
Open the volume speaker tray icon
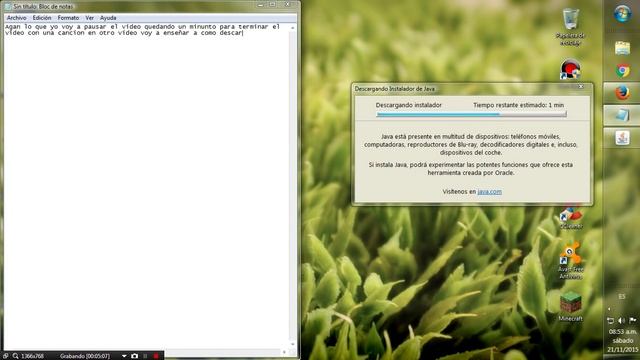click(x=621, y=320)
